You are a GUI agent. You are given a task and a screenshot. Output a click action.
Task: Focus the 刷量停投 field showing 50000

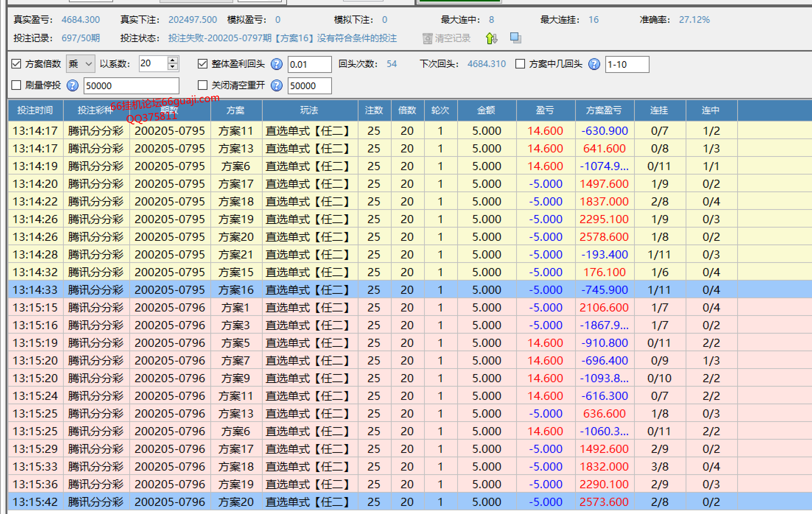[x=132, y=86]
